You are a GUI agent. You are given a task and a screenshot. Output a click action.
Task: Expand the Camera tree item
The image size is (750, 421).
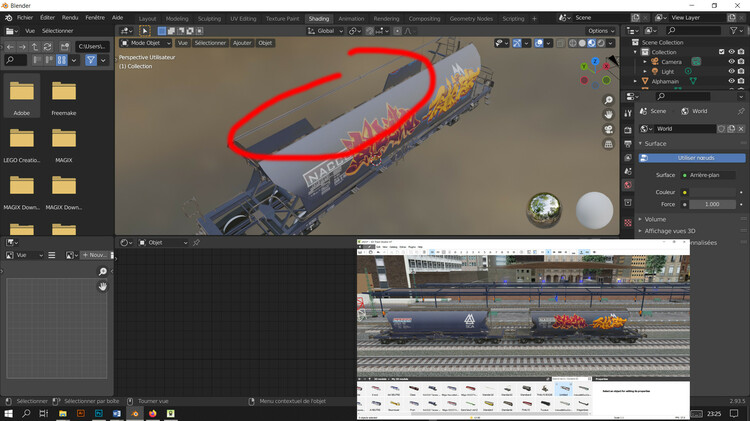click(645, 62)
